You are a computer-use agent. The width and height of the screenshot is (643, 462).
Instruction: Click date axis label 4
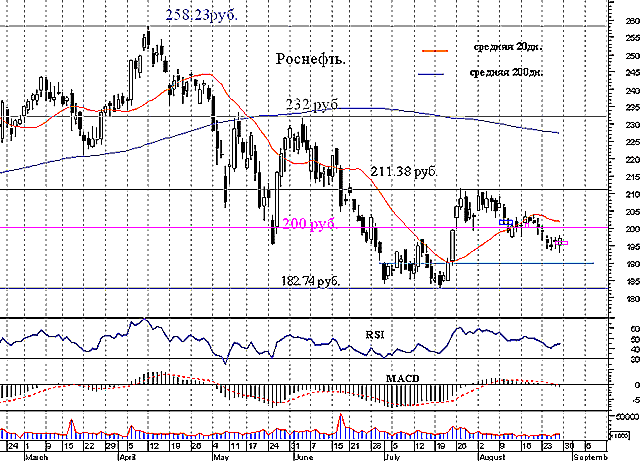coord(215,446)
